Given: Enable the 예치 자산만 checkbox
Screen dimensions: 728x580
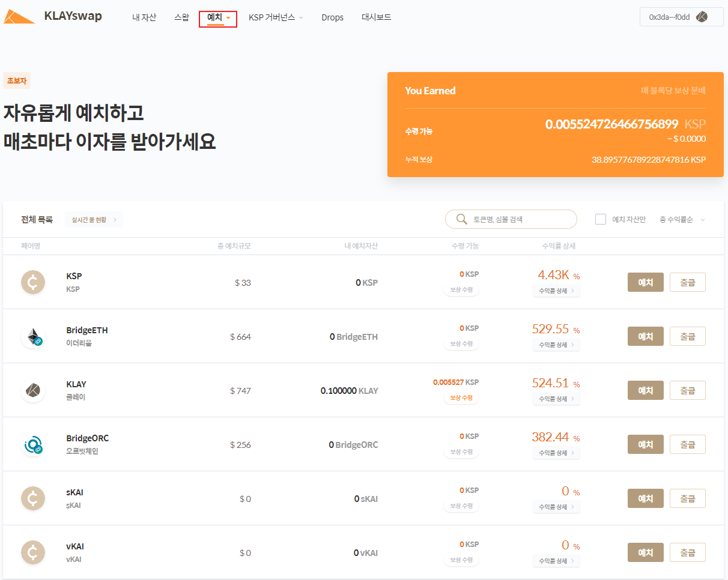Looking at the screenshot, I should coord(601,219).
